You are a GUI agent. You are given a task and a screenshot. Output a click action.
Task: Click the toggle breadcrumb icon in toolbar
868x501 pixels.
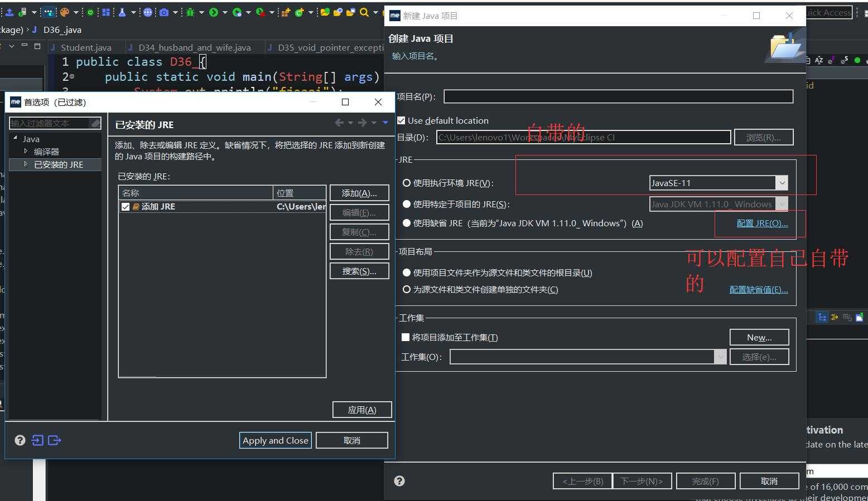coord(49,12)
